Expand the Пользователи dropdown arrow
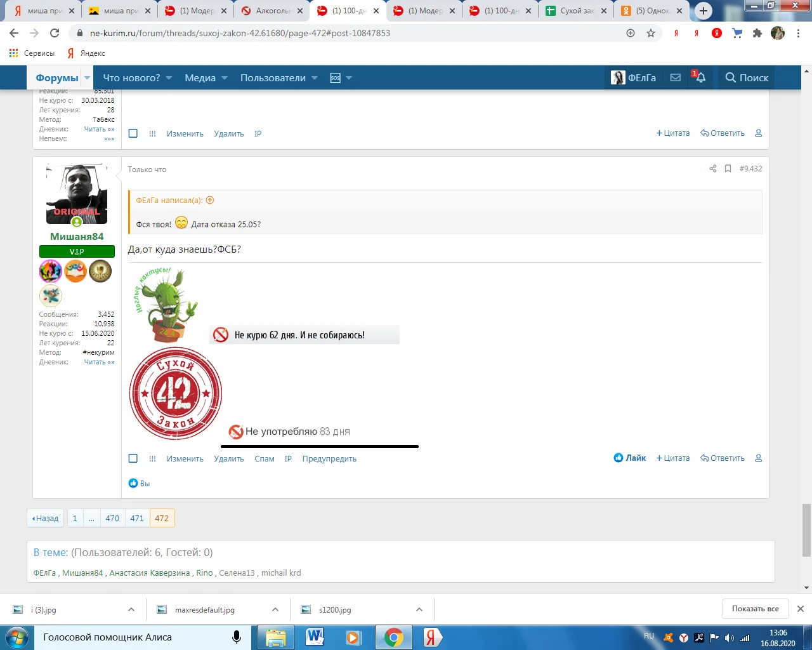 (315, 78)
